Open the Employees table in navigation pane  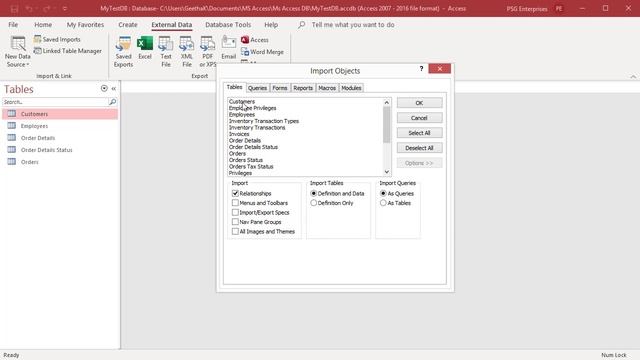60,126
